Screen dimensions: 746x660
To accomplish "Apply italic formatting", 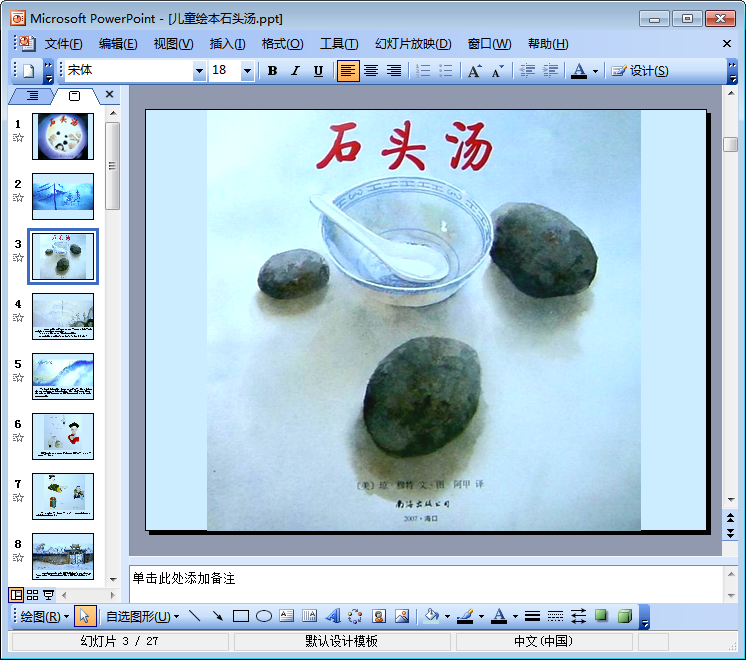I will 295,71.
